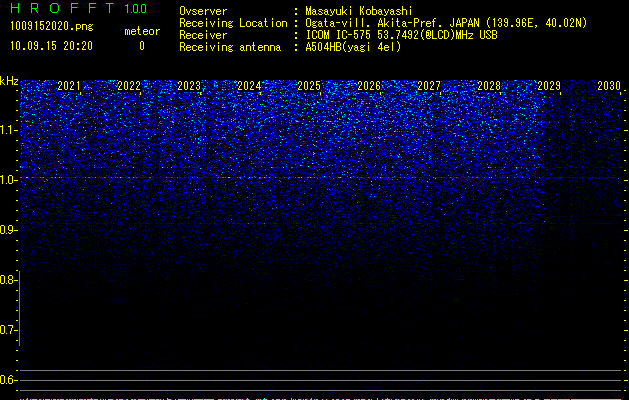Click the meteor count value 0
This screenshot has height=400, width=629.
pos(142,46)
